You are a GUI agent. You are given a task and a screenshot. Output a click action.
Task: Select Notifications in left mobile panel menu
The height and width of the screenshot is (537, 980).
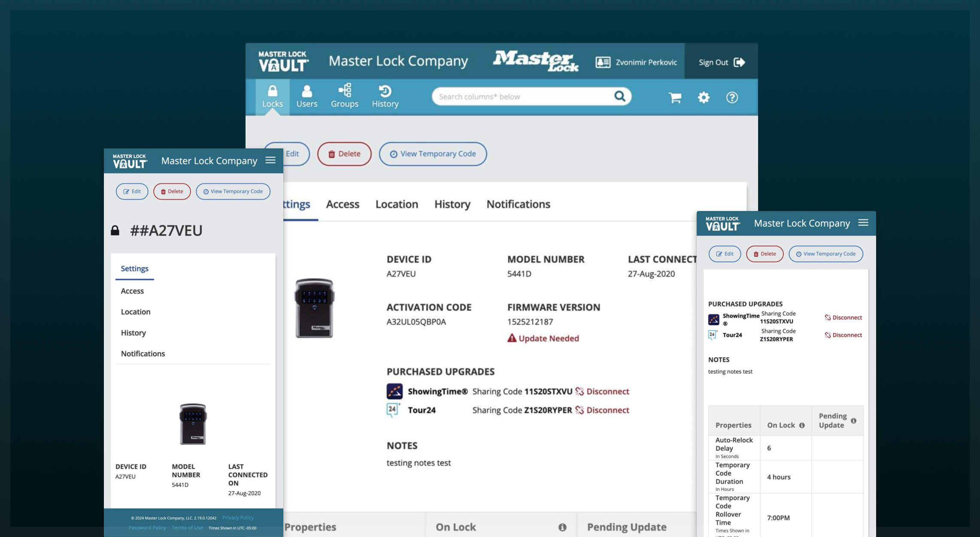pos(143,353)
